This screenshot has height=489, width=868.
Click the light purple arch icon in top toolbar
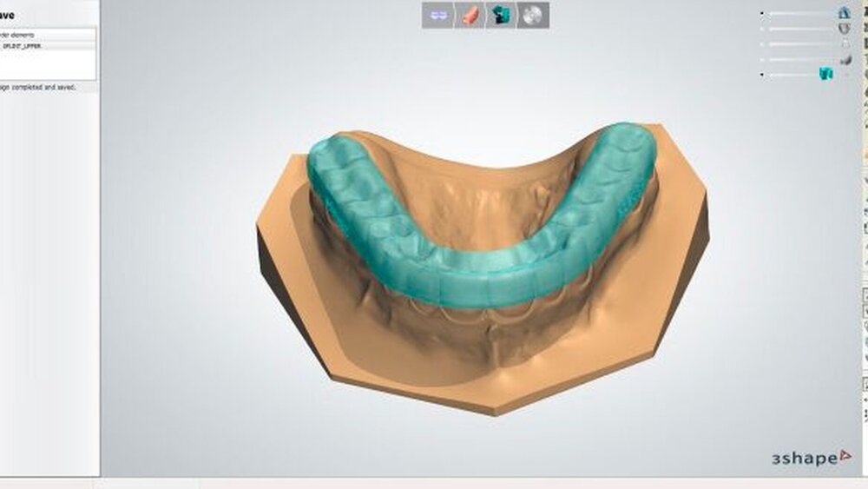point(438,16)
